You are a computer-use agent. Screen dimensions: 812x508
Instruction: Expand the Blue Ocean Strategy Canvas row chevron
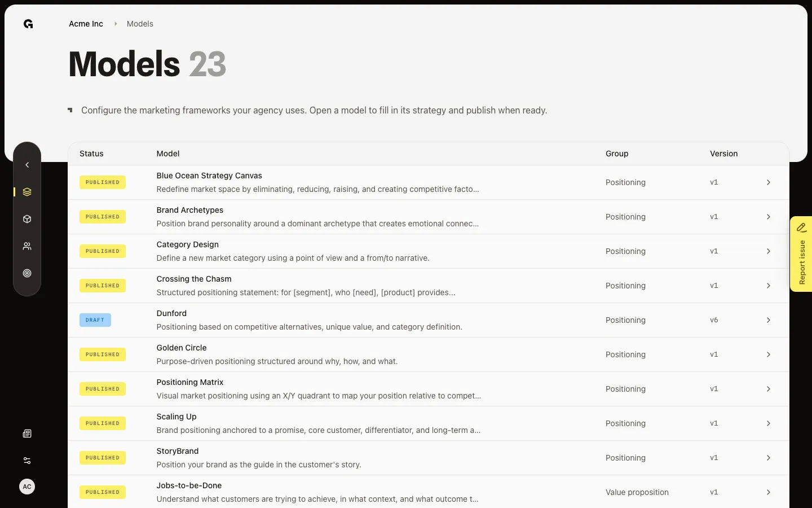point(768,182)
